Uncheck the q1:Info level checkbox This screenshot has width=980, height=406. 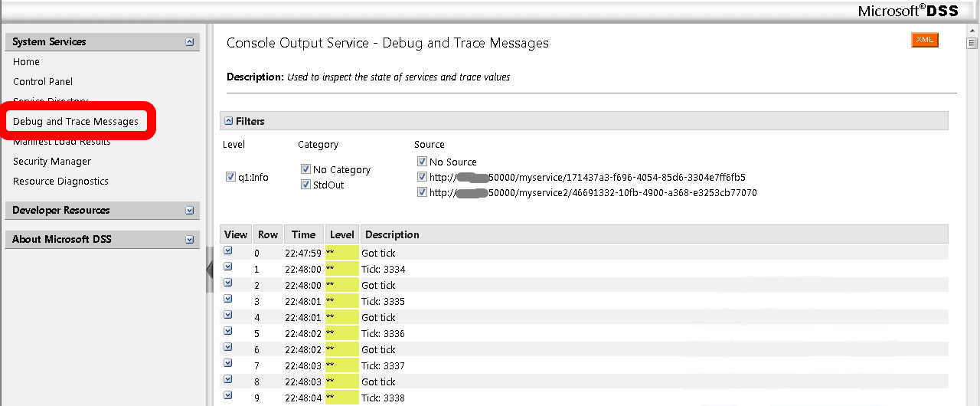coord(230,177)
